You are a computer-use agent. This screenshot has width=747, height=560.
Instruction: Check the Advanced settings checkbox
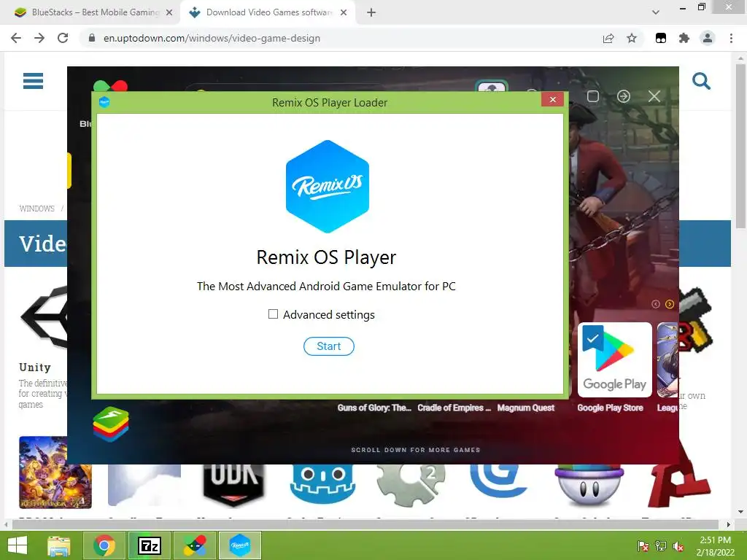273,314
